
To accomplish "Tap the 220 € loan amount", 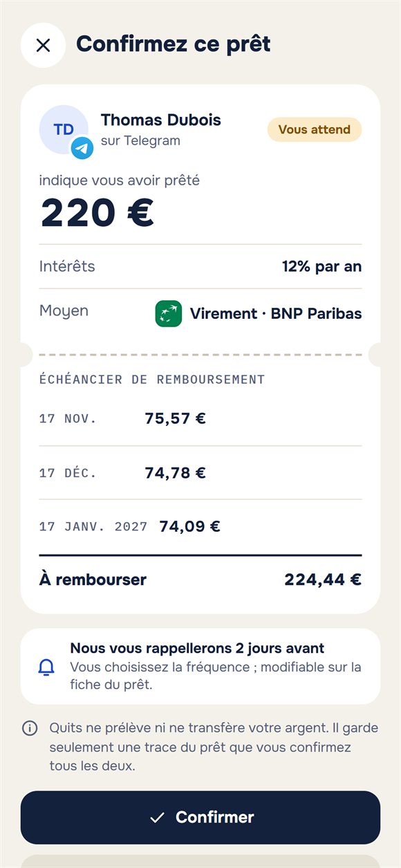I will coord(97,212).
